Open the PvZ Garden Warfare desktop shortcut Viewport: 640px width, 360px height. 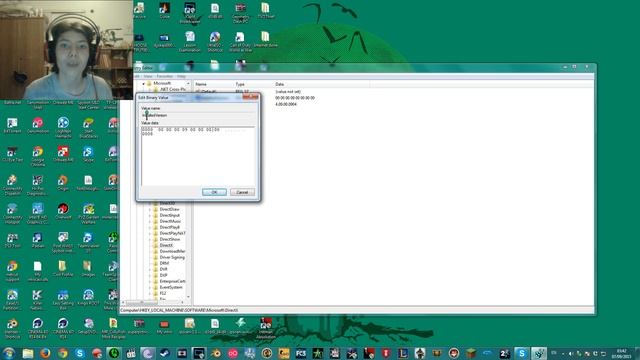[x=88, y=214]
